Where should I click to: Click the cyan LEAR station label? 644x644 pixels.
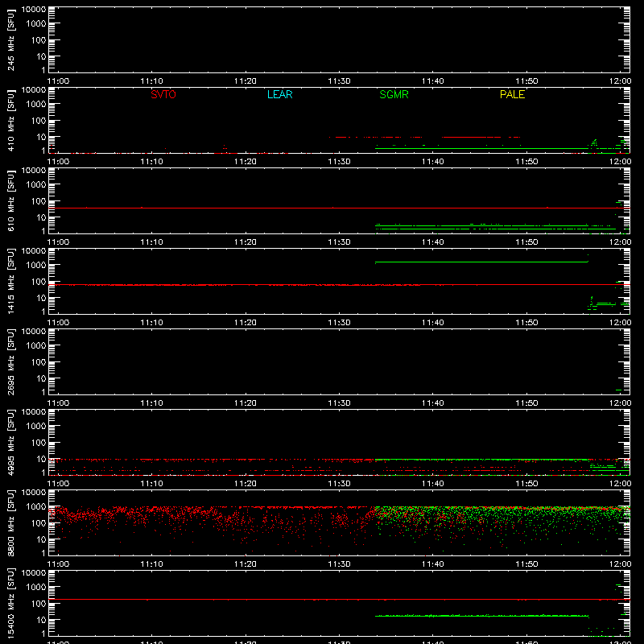pyautogui.click(x=279, y=94)
